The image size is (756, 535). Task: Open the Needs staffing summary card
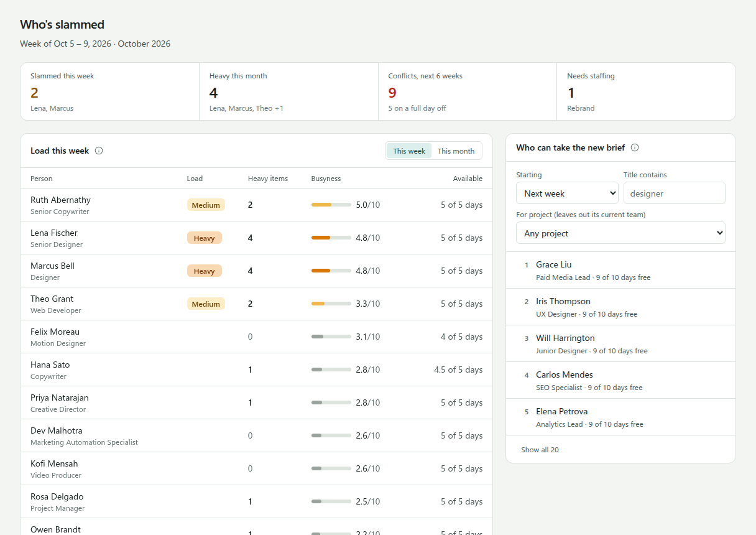coord(646,91)
